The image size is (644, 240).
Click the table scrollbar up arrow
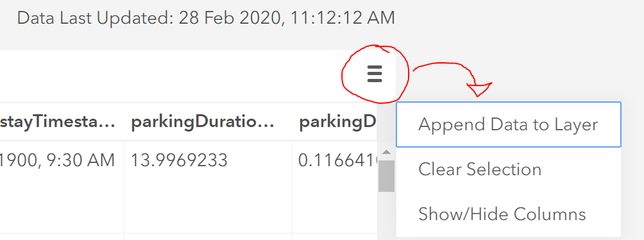tap(386, 153)
